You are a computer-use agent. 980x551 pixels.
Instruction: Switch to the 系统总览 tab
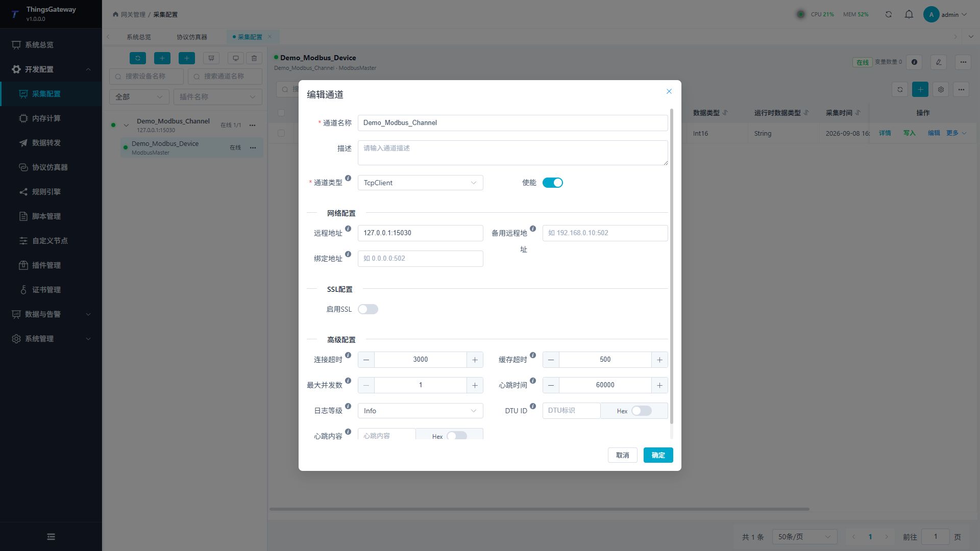[x=139, y=37]
